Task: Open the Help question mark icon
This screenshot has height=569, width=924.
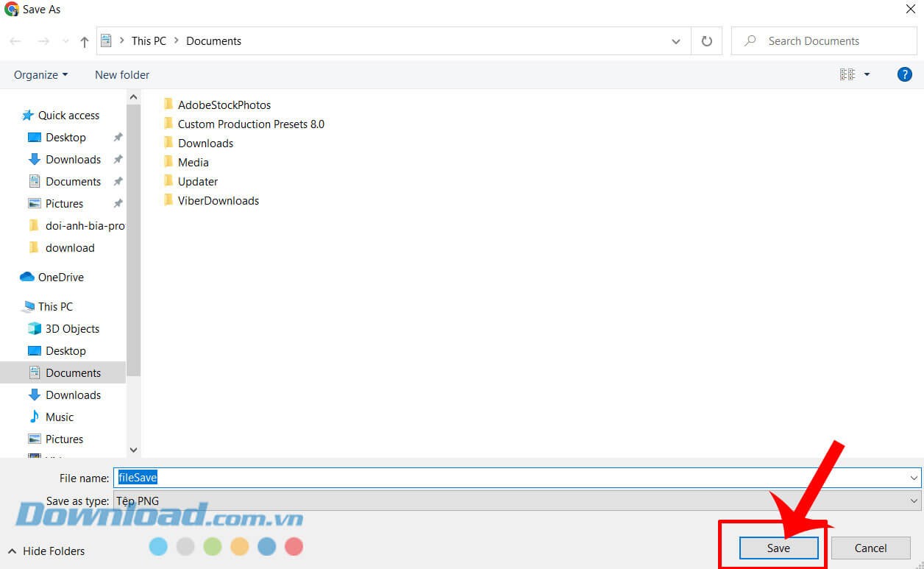Action: [904, 74]
